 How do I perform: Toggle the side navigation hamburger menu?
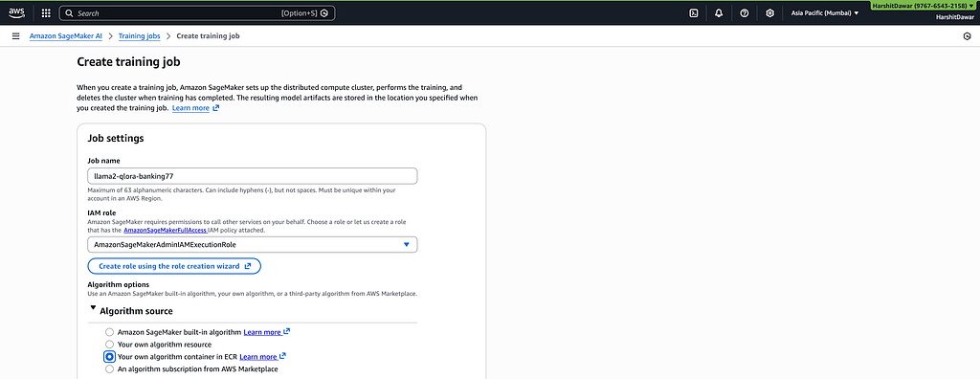pos(15,36)
